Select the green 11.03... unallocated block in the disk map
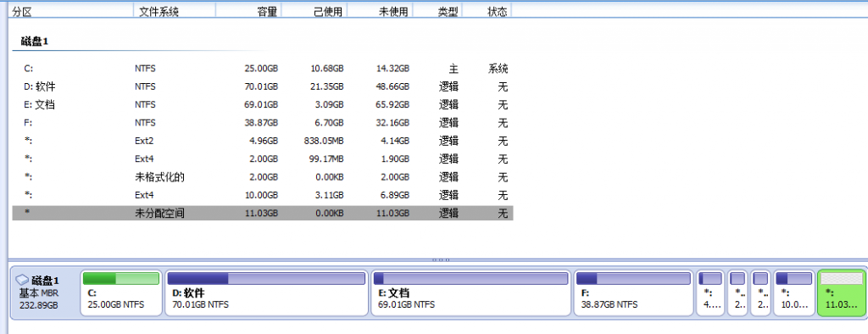 pos(842,292)
